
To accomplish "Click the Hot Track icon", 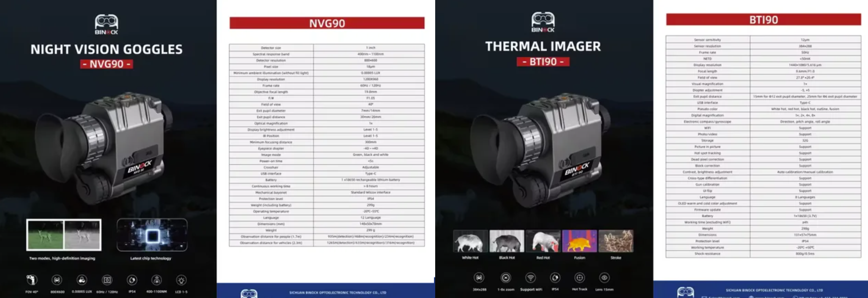I will point(580,278).
